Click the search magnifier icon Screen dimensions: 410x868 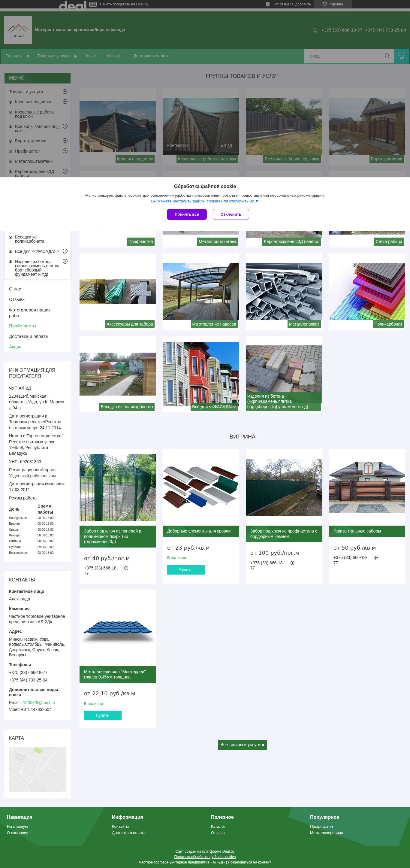[x=387, y=56]
